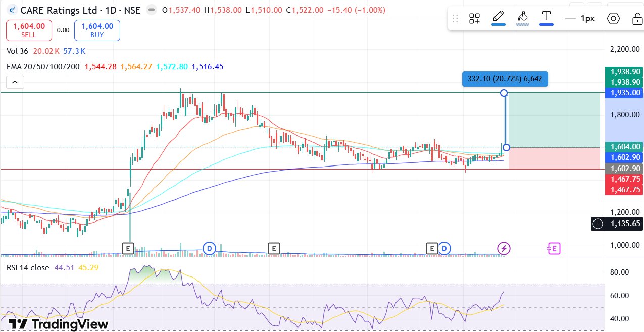644x332 pixels.
Task: Click the first E earnings marker on timeline
Action: pos(128,248)
